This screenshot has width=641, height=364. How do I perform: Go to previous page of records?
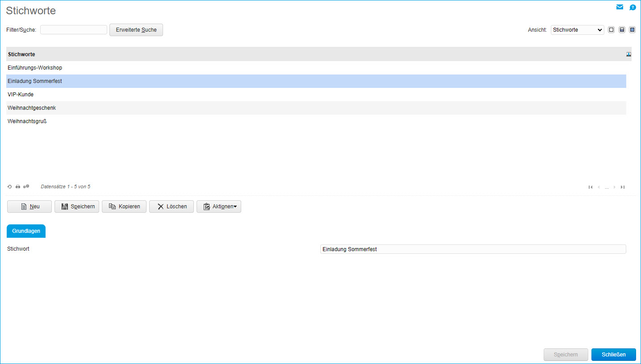599,187
